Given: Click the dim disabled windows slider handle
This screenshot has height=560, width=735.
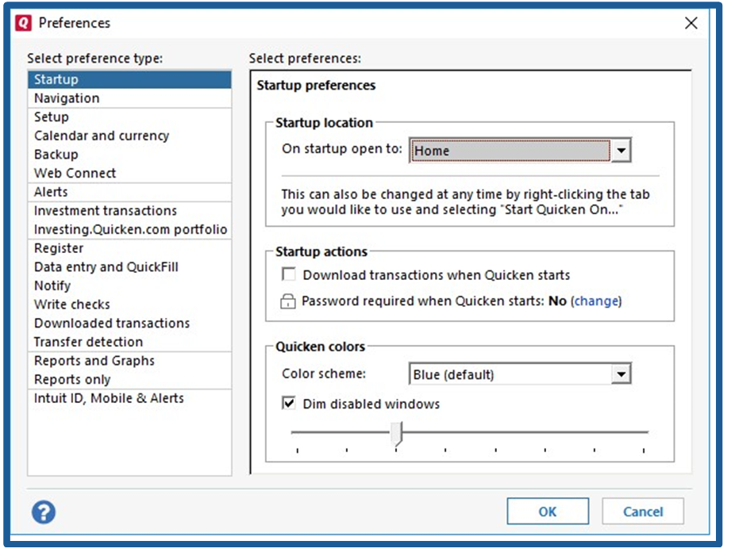Looking at the screenshot, I should 397,434.
